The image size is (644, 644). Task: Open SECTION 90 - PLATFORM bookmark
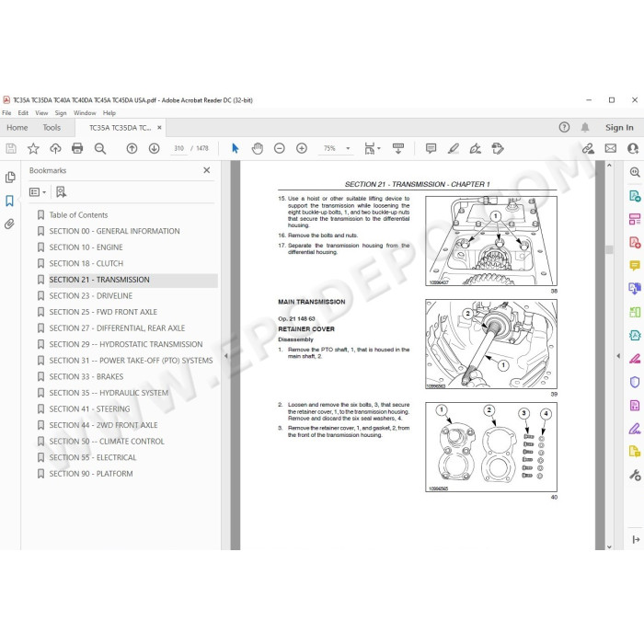[x=91, y=474]
